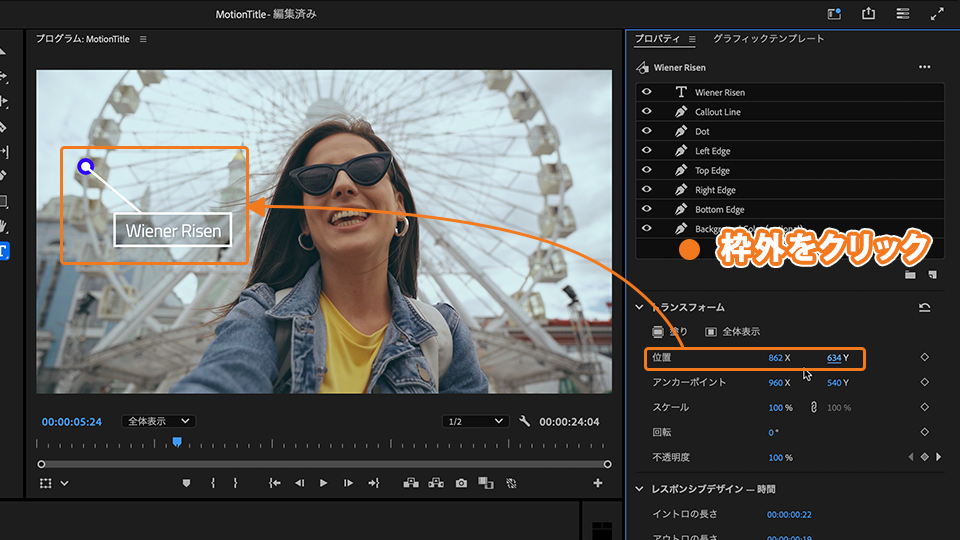Click the Position X value 862
The image size is (960, 540).
[775, 358]
